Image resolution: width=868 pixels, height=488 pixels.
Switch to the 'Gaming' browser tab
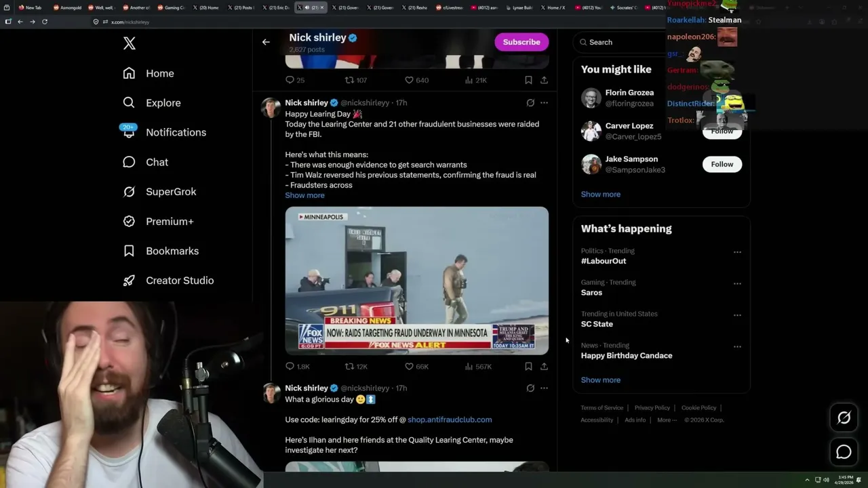pyautogui.click(x=173, y=7)
